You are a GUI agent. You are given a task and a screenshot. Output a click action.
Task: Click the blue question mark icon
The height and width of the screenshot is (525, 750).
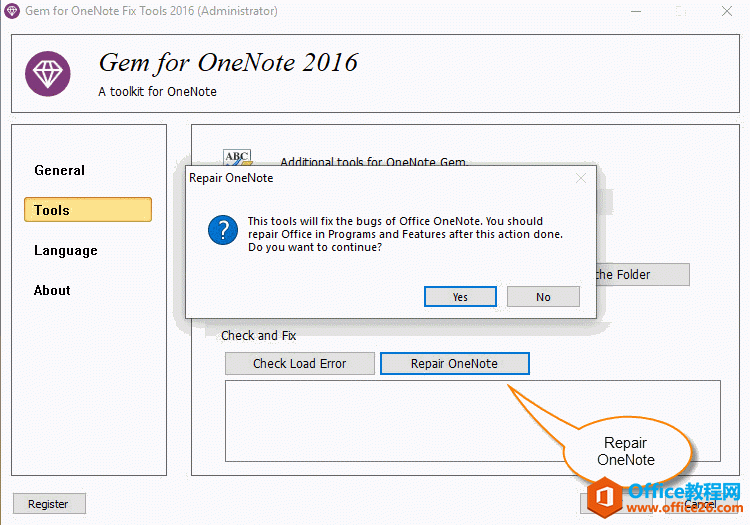coord(223,230)
